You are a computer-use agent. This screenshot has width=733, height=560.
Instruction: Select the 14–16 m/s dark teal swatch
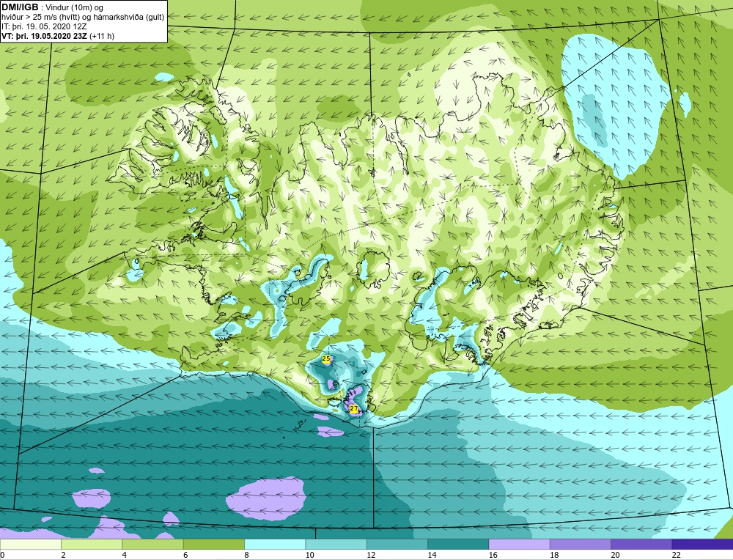458,545
